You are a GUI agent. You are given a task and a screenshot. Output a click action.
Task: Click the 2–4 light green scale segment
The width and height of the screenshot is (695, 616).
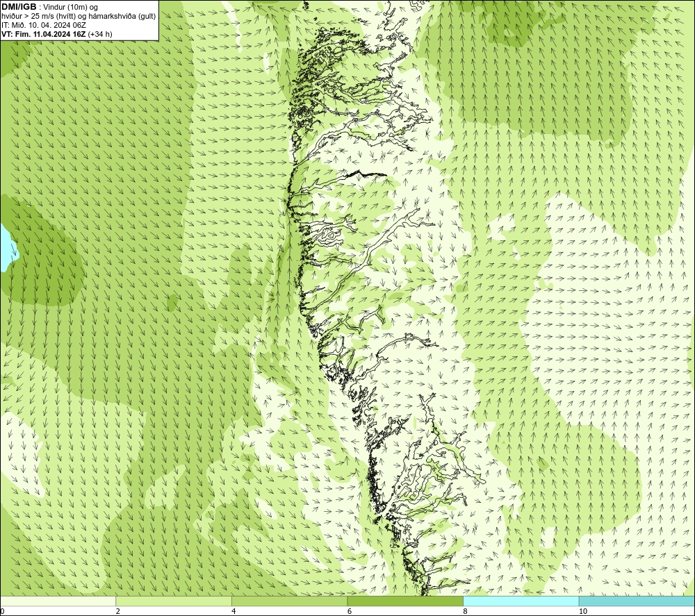(174, 601)
